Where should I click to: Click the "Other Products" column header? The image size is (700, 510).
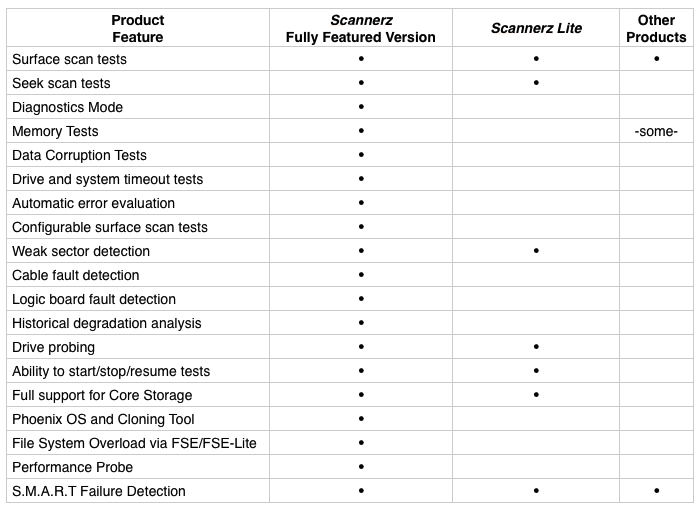click(x=656, y=28)
